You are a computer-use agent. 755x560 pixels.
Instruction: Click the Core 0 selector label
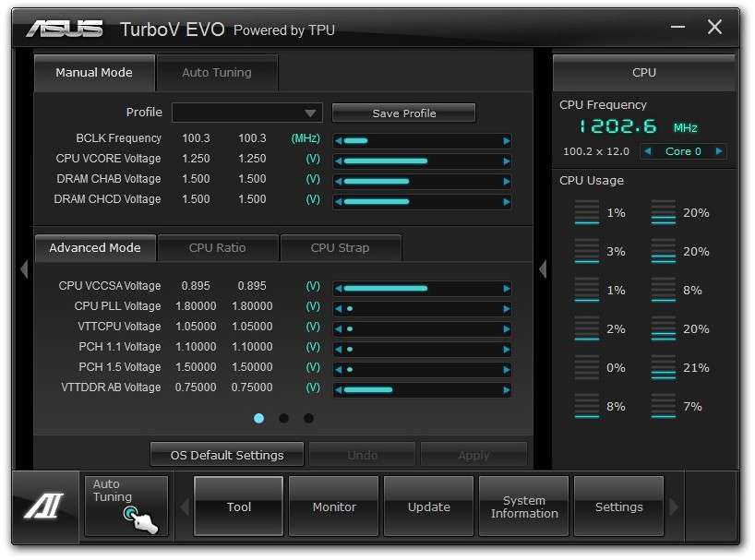[683, 151]
